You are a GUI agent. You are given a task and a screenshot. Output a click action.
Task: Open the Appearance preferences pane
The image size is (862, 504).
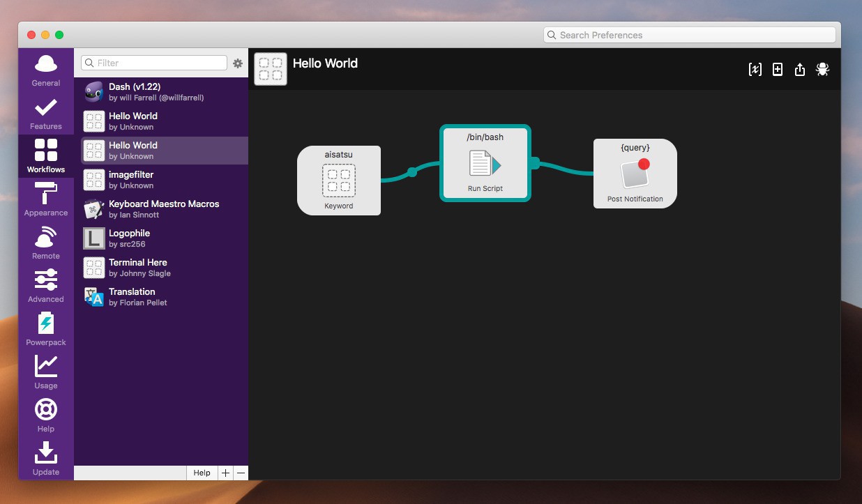[x=46, y=200]
